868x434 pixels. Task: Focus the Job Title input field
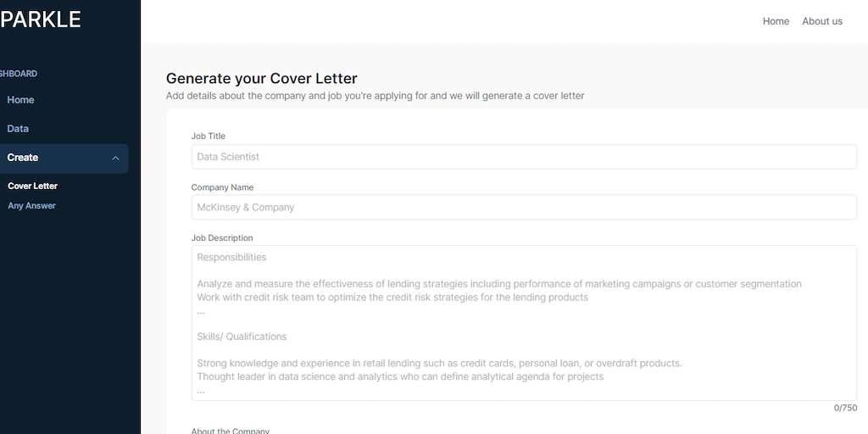tap(524, 157)
